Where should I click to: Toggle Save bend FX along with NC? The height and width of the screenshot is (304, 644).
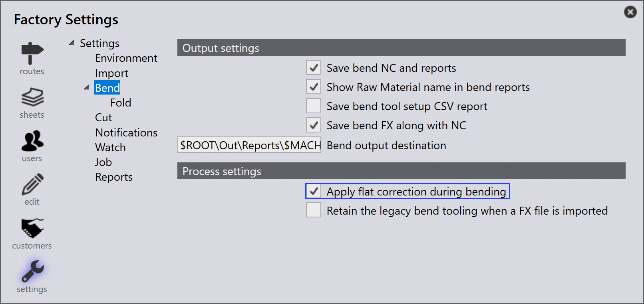point(314,125)
